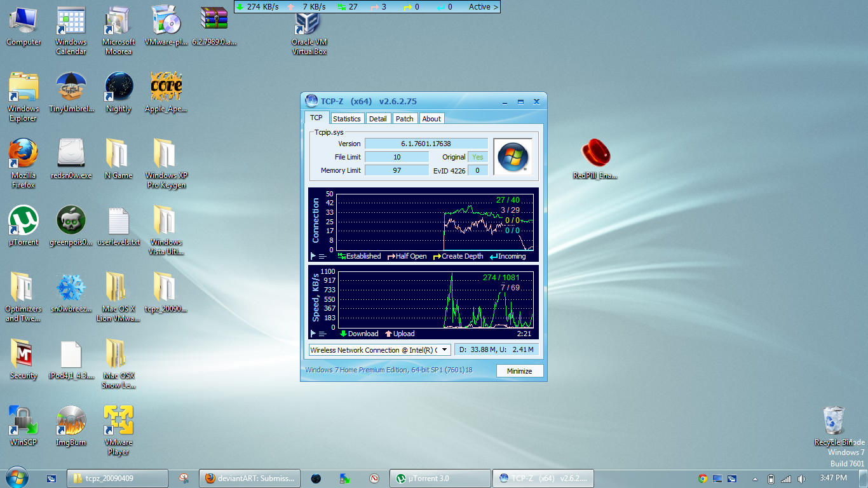Open the Speed graph list menu icon
This screenshot has height=488, width=868.
pyautogui.click(x=323, y=334)
